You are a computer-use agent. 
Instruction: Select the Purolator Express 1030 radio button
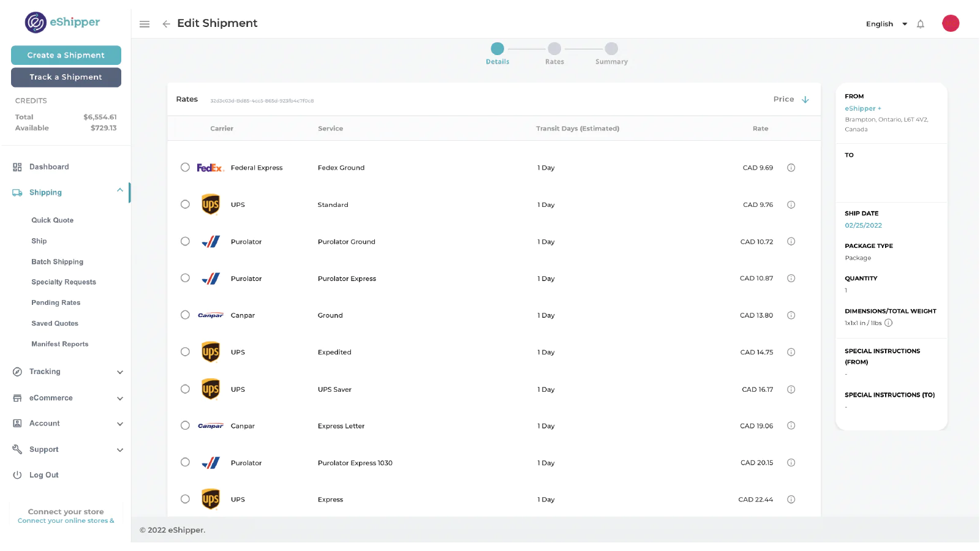tap(185, 462)
